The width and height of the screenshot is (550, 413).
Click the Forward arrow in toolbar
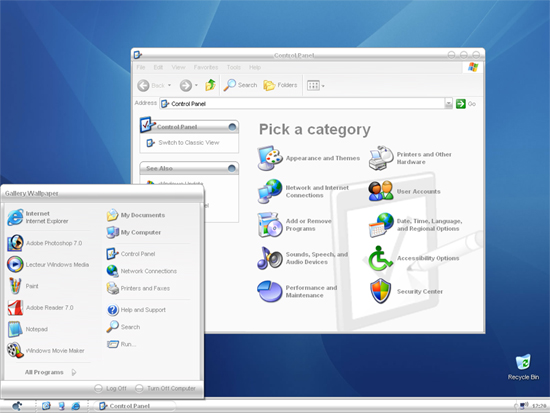click(186, 85)
